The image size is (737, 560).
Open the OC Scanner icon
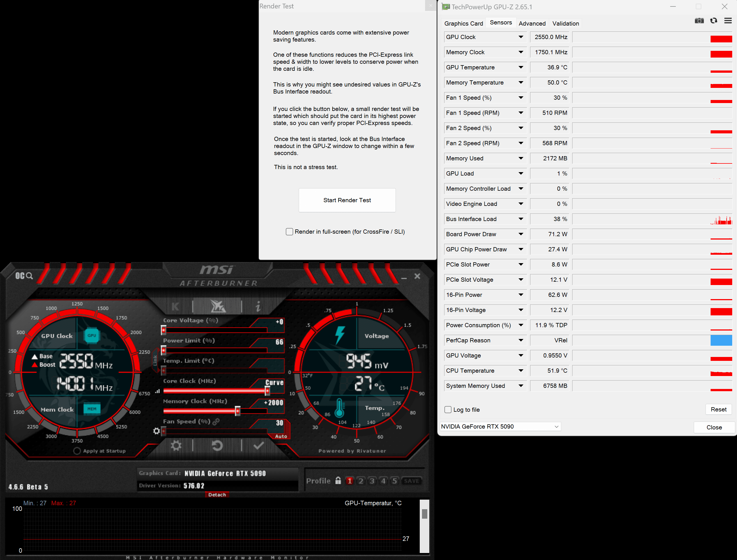[x=24, y=276]
